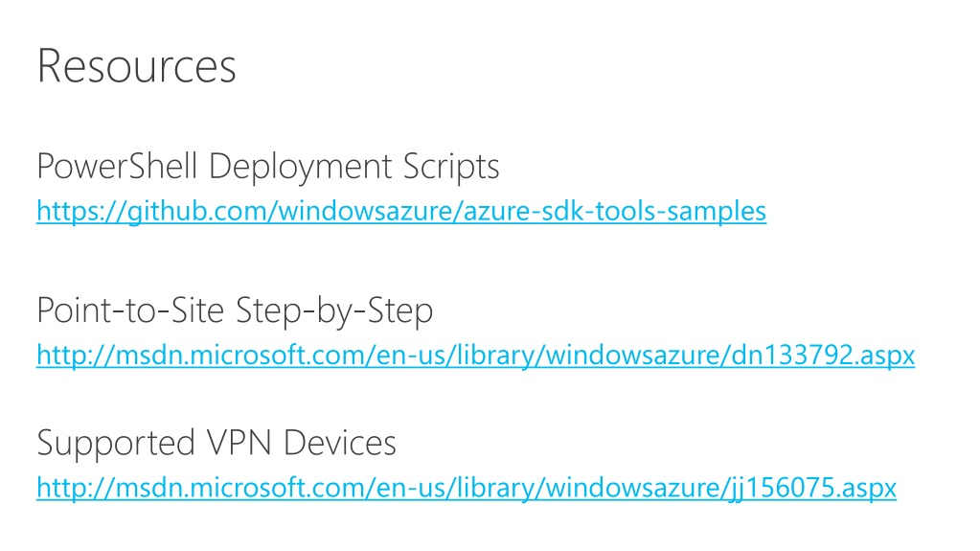Select the PowerShell Deployment Scripts heading
Screen dimensions: 980x551
(x=268, y=167)
